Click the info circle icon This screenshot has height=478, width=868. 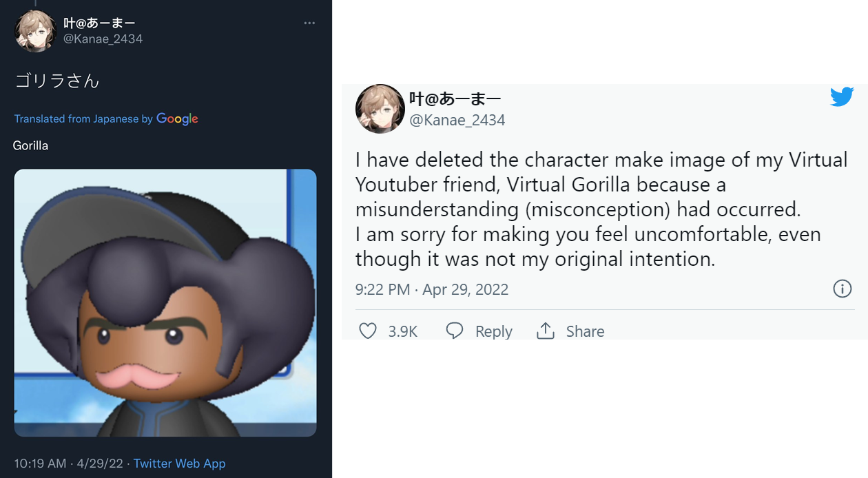point(843,289)
